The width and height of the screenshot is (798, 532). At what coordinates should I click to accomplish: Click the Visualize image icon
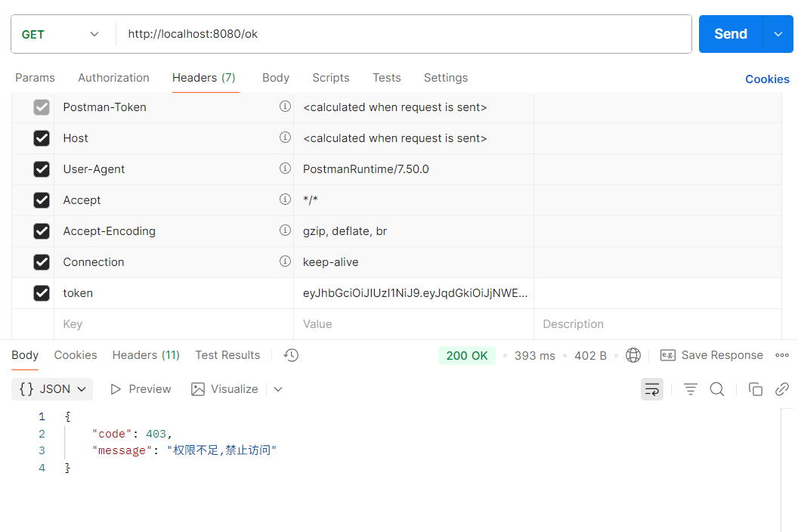pos(198,389)
